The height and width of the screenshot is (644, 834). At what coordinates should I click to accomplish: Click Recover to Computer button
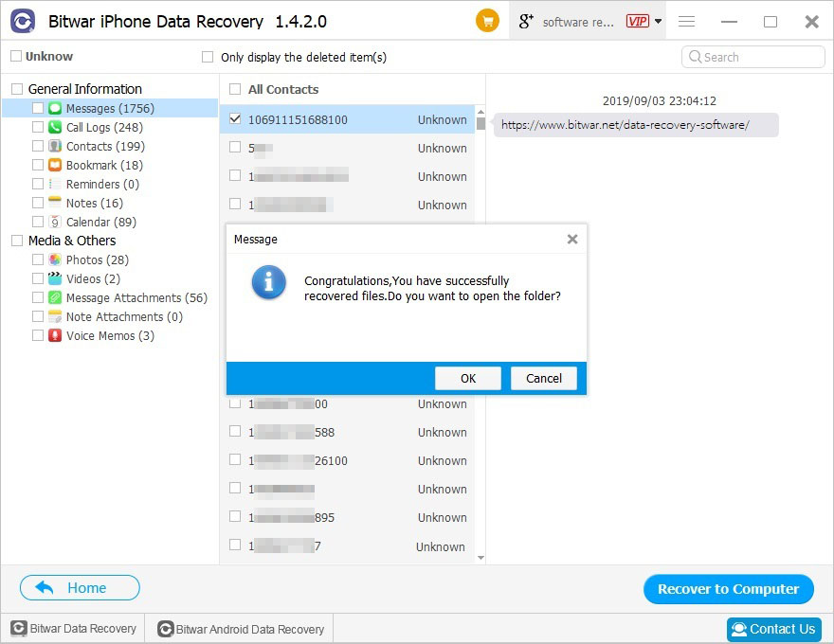pyautogui.click(x=728, y=589)
